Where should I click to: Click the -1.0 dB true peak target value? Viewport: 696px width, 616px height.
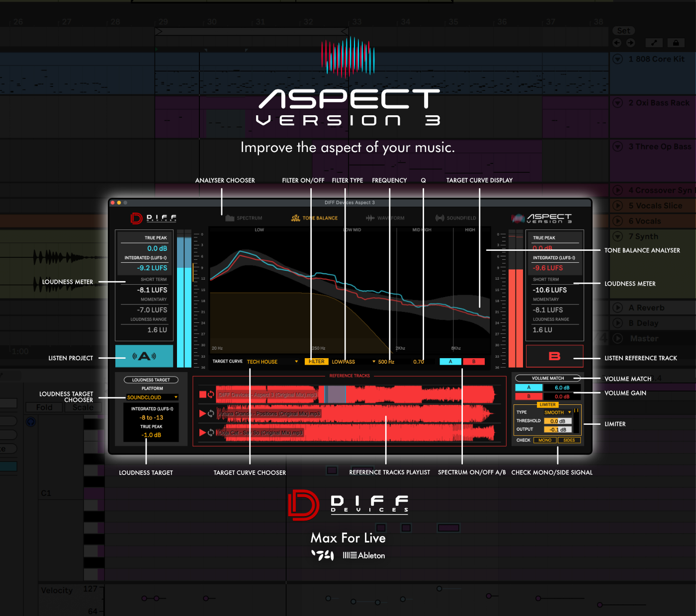(x=151, y=435)
